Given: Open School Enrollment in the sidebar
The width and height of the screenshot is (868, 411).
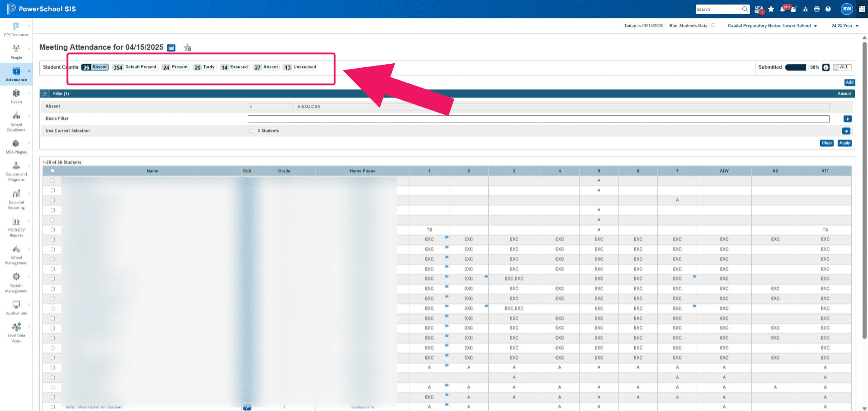Looking at the screenshot, I should 16,121.
